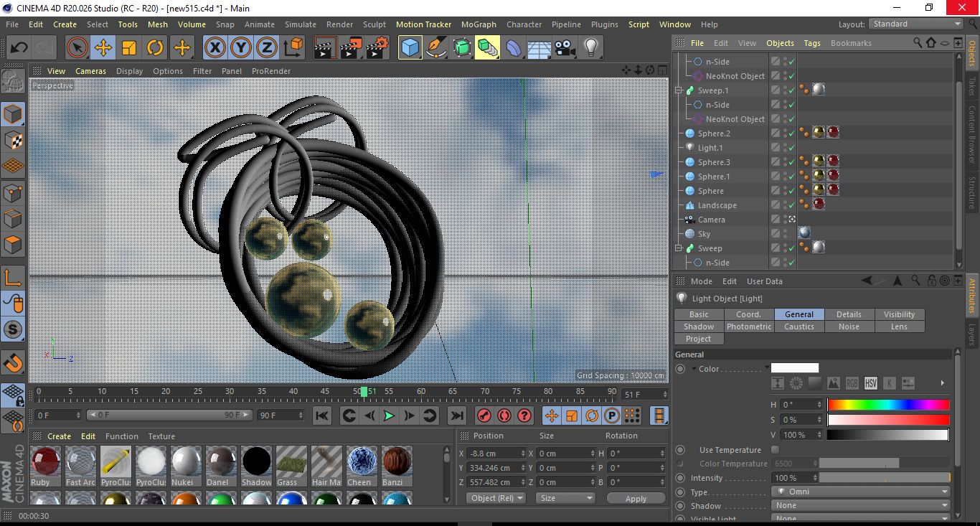Adjust the Intensity slider
The height and width of the screenshot is (526, 980).
(x=885, y=478)
